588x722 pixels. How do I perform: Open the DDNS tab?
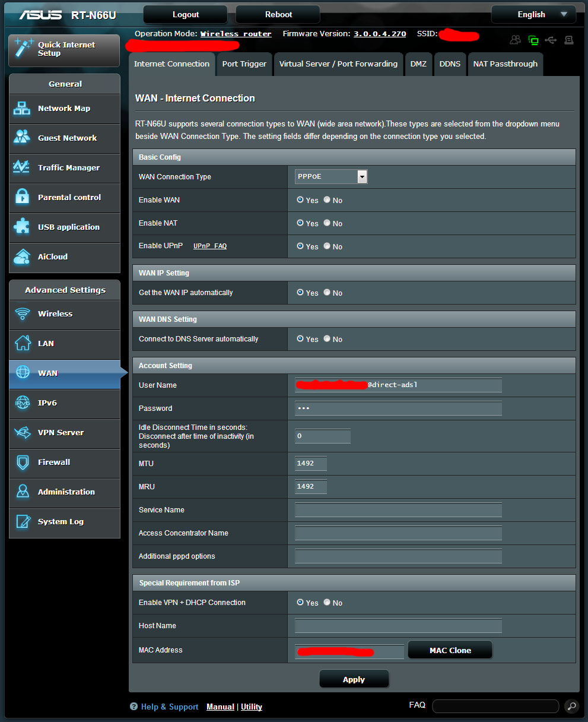(450, 64)
